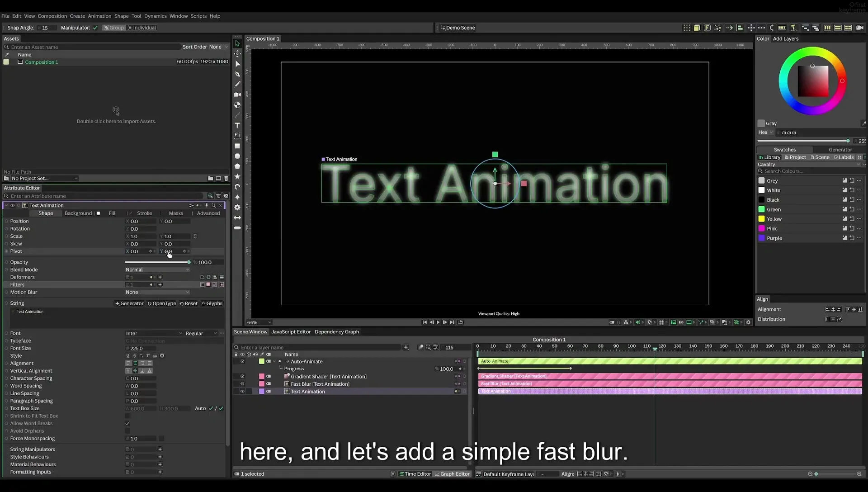
Task: Select the Rectangle shape tool
Action: pyautogui.click(x=237, y=146)
